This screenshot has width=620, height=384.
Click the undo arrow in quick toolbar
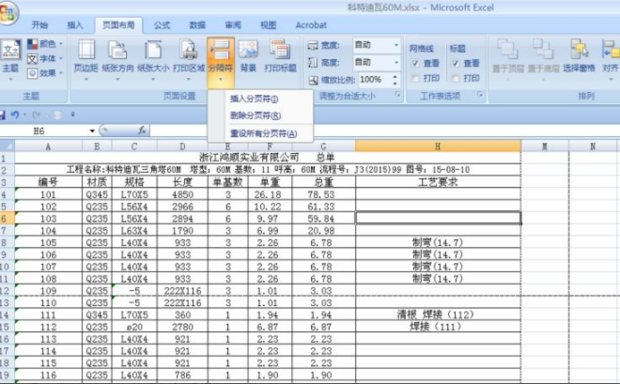pos(15,115)
